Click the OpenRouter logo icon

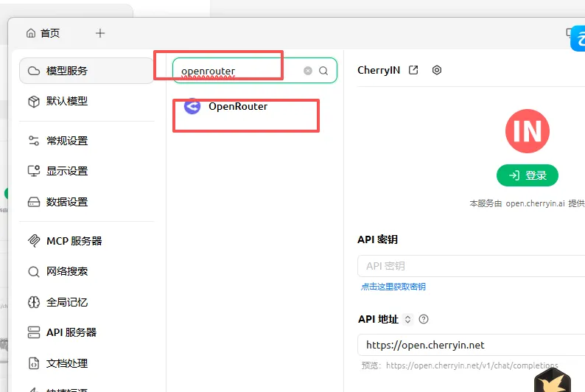[x=192, y=107]
